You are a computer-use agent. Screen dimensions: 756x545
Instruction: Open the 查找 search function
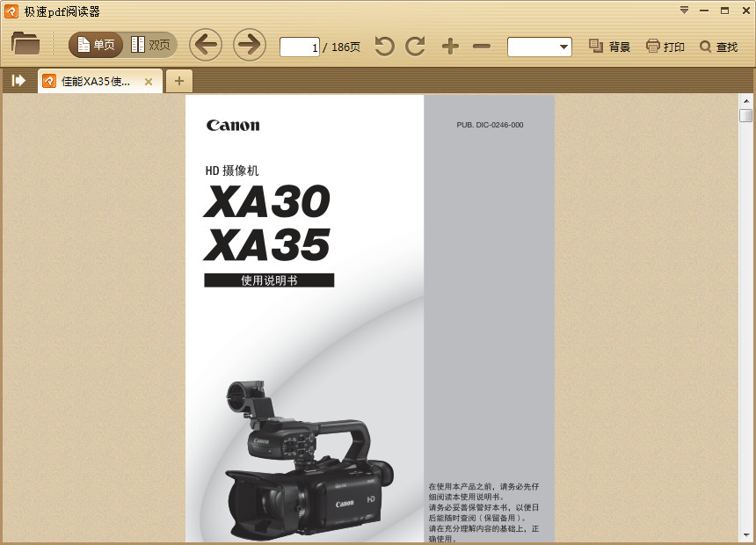point(718,47)
